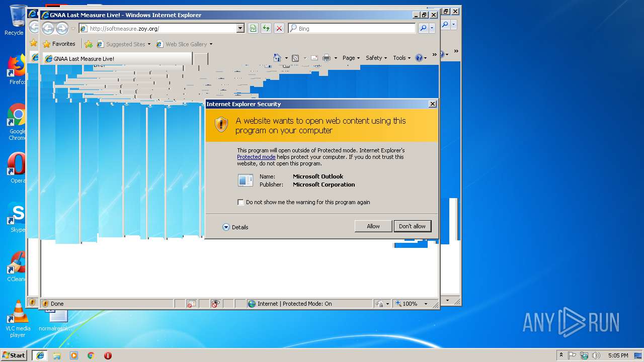
Task: Follow the Protected mode link in dialog
Action: [x=256, y=157]
